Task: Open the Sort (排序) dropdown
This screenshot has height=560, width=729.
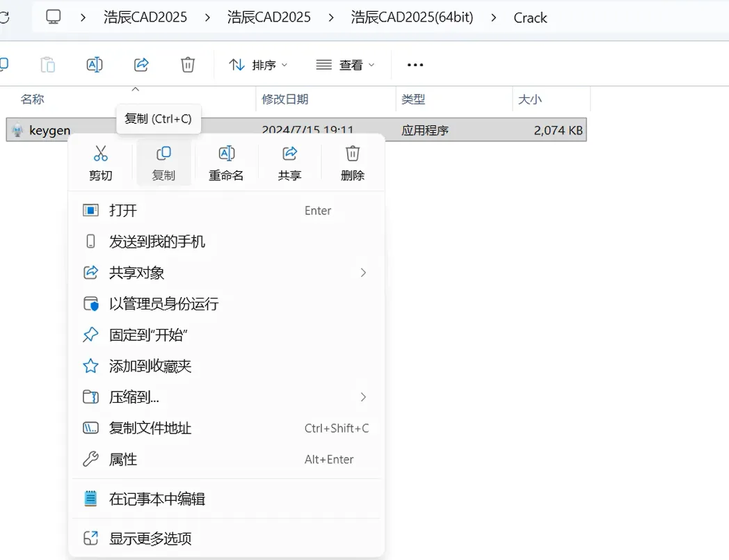Action: pyautogui.click(x=258, y=65)
